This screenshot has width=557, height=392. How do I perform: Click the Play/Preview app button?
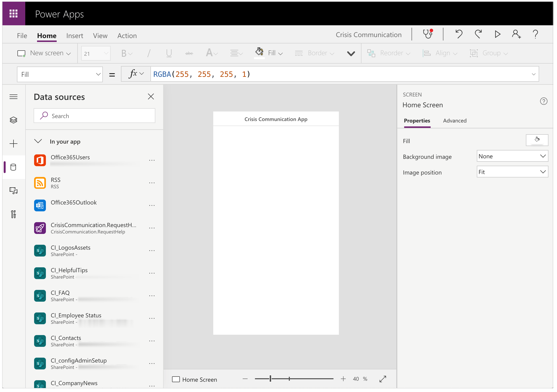(498, 35)
